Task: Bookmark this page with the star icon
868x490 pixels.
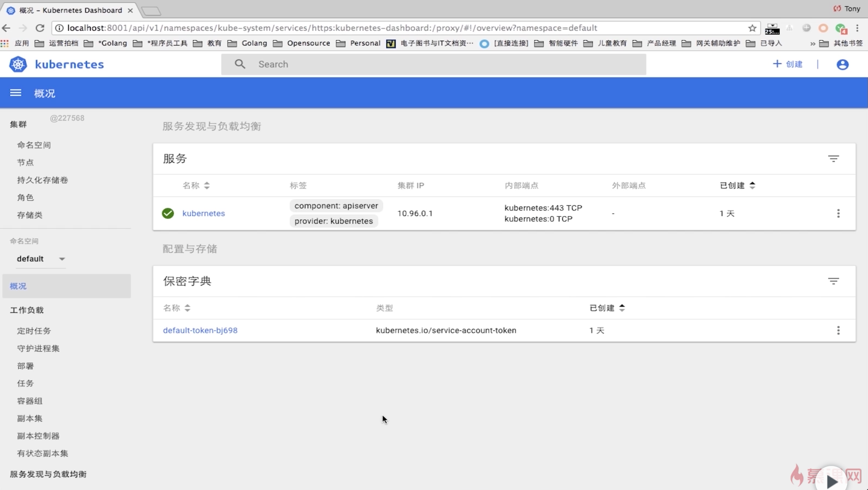Action: pyautogui.click(x=752, y=28)
